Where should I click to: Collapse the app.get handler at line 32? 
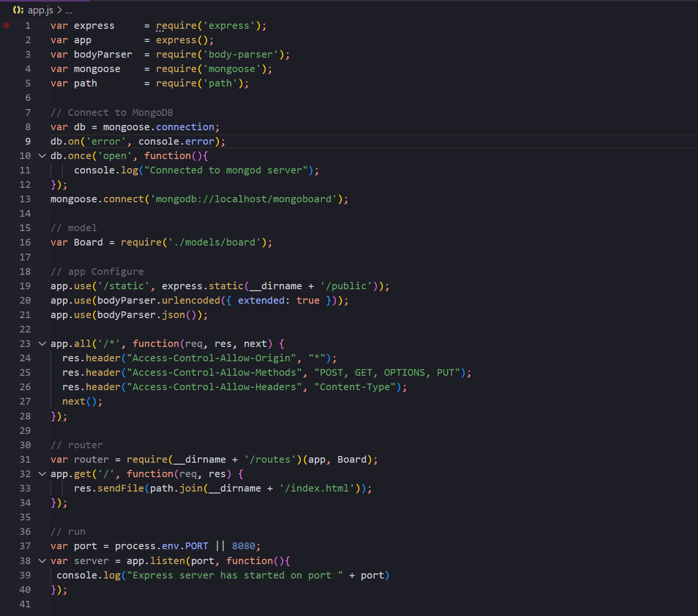42,474
